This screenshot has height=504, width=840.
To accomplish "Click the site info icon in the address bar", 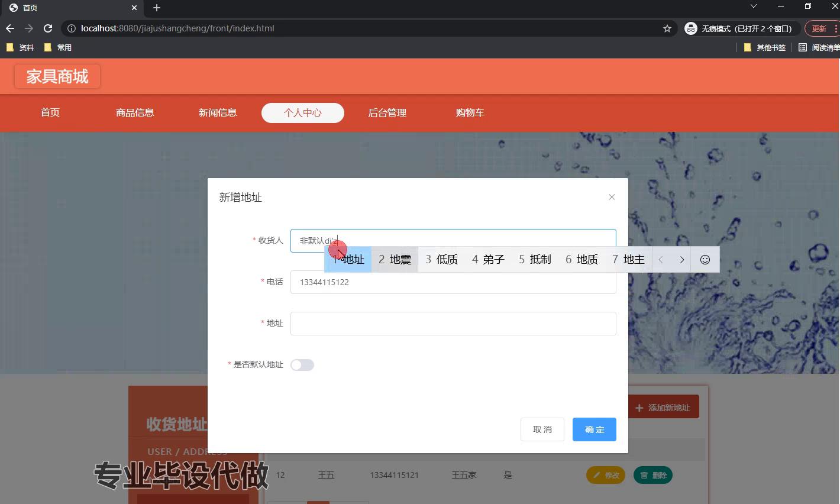I will pos(70,28).
